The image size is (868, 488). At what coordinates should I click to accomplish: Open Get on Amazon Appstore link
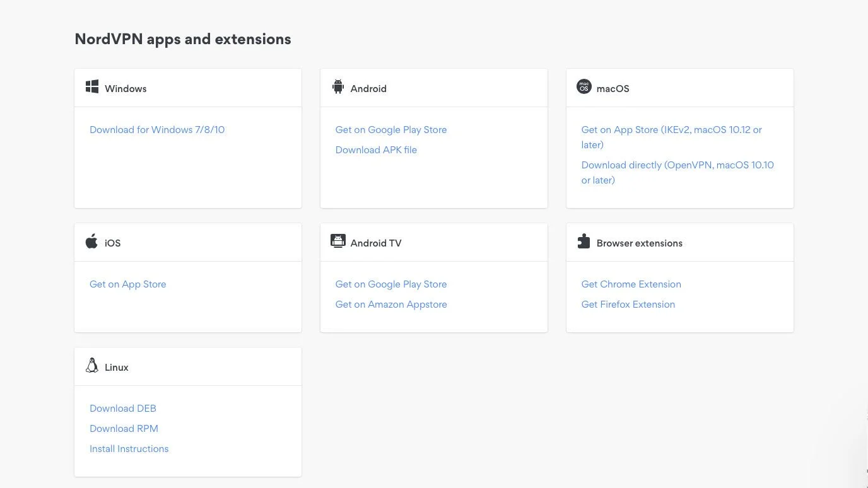click(x=391, y=305)
